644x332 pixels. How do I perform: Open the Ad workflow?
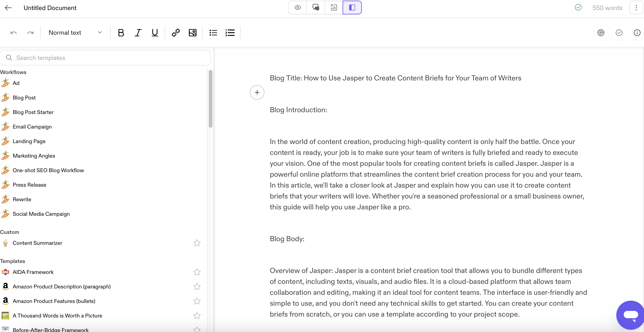pos(16,83)
